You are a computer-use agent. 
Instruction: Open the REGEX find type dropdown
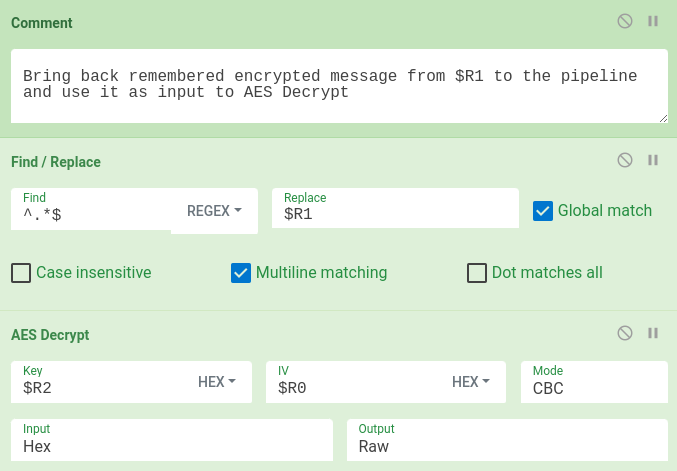pyautogui.click(x=214, y=211)
